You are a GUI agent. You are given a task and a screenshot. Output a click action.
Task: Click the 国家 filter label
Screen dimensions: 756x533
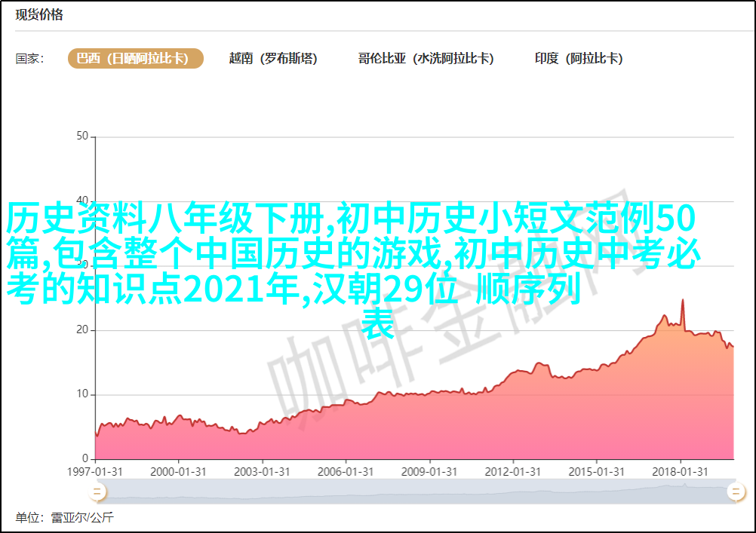(x=29, y=59)
